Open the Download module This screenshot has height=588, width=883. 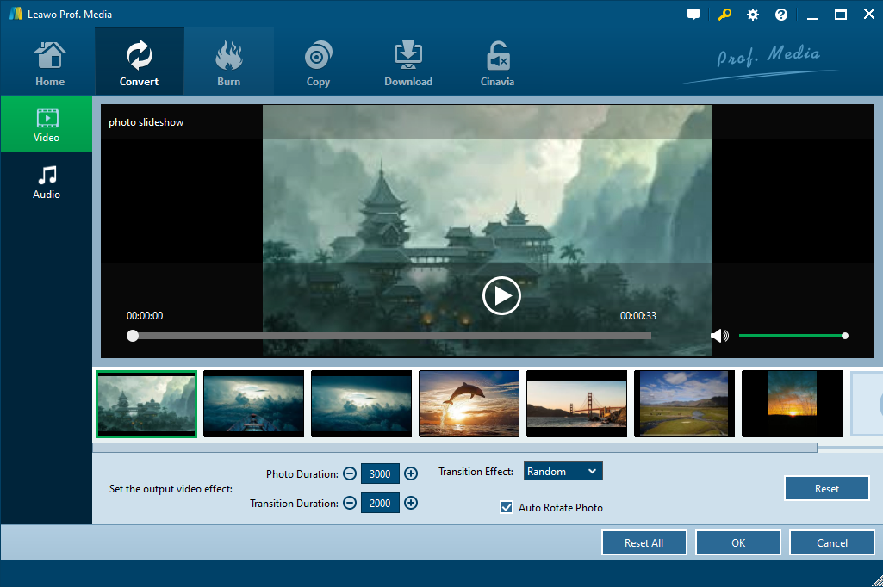407,65
